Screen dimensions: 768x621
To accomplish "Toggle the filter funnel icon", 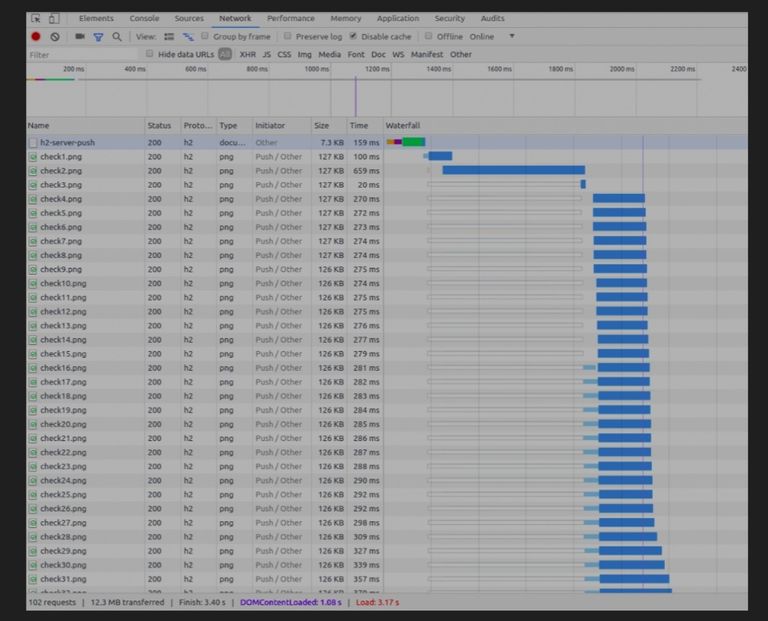I will (98, 37).
